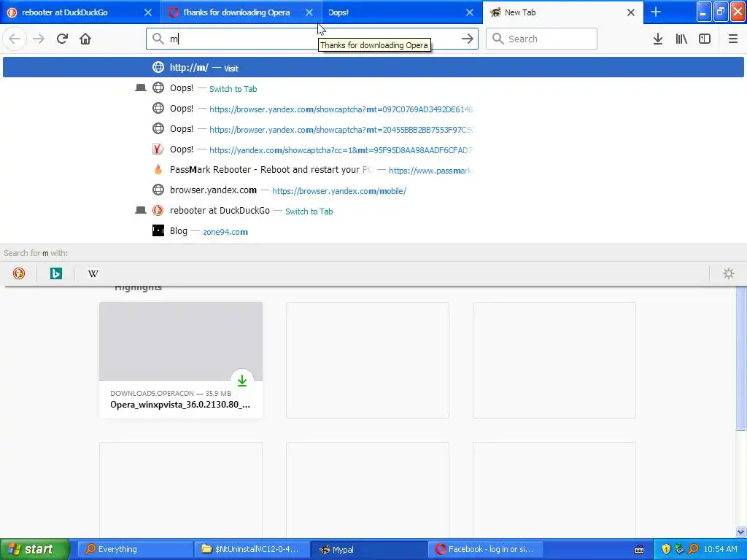Open the Downloads toolbar button
The image size is (747, 560).
click(x=658, y=39)
